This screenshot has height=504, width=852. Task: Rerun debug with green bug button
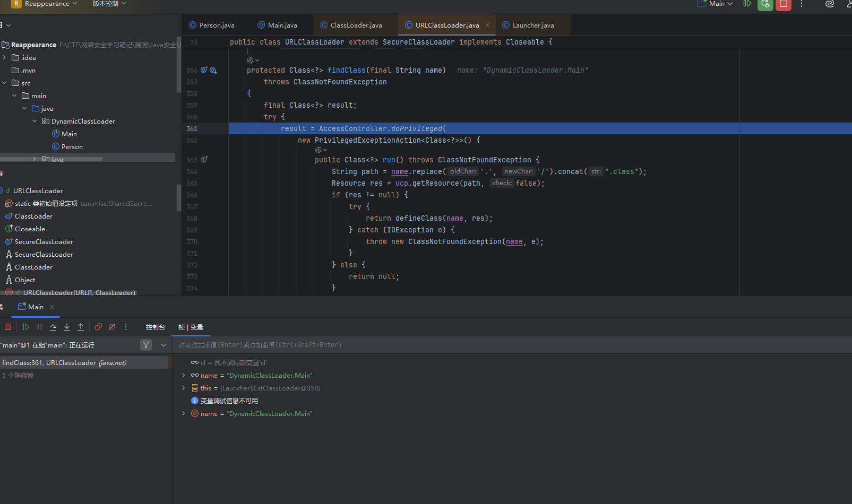pyautogui.click(x=765, y=4)
